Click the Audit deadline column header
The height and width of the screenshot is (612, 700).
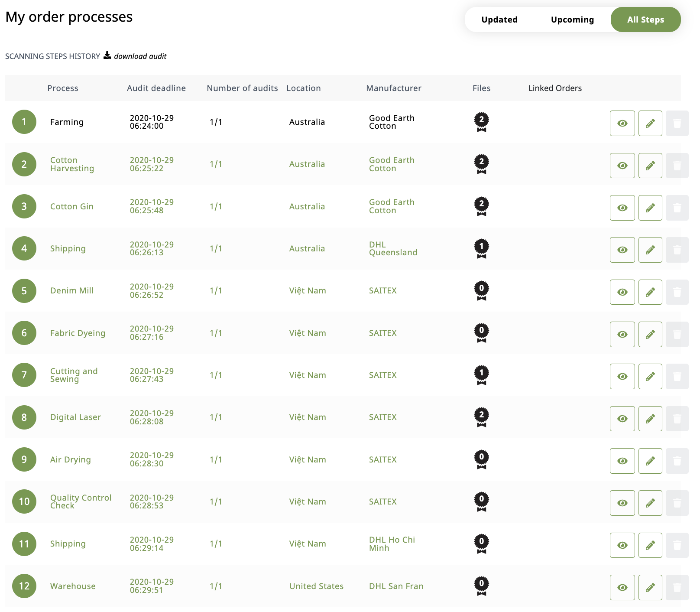tap(156, 88)
